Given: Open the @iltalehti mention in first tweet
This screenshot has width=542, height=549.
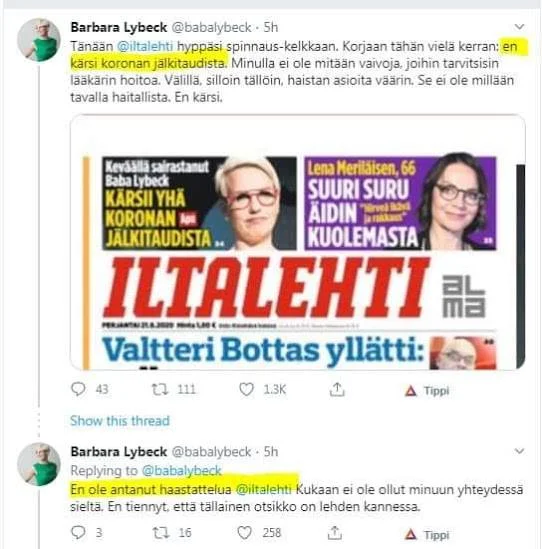Looking at the screenshot, I should (x=145, y=47).
